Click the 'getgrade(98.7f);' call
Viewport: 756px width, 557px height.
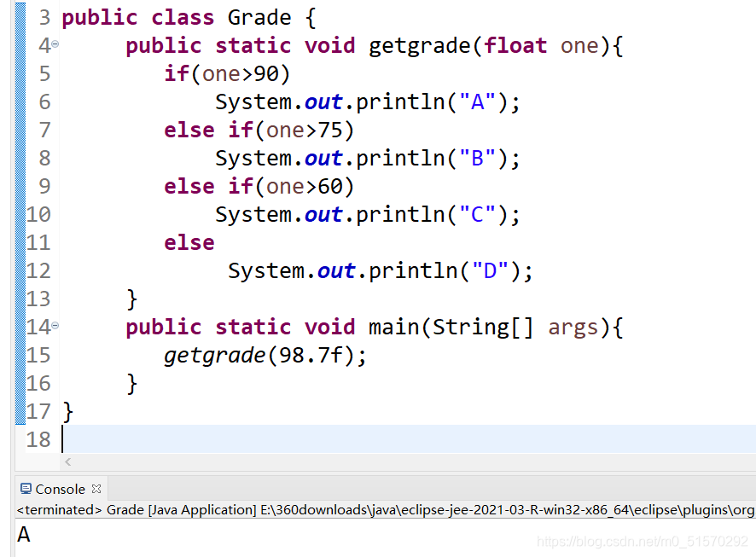pos(265,356)
